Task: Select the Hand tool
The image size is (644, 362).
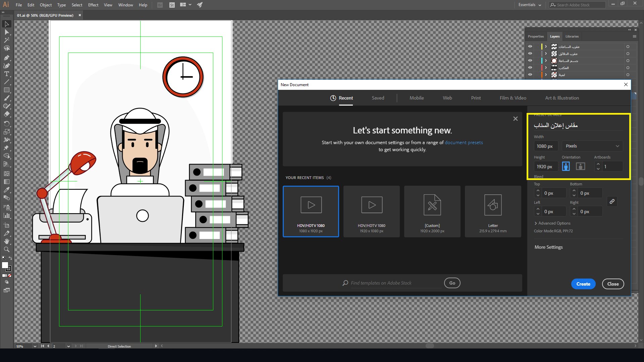Action: click(x=6, y=241)
